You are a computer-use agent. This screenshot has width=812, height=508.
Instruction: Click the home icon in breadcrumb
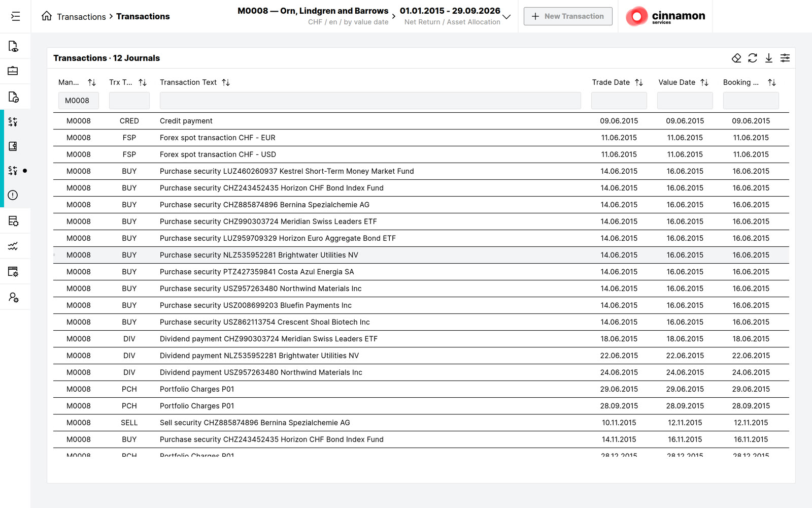click(47, 16)
